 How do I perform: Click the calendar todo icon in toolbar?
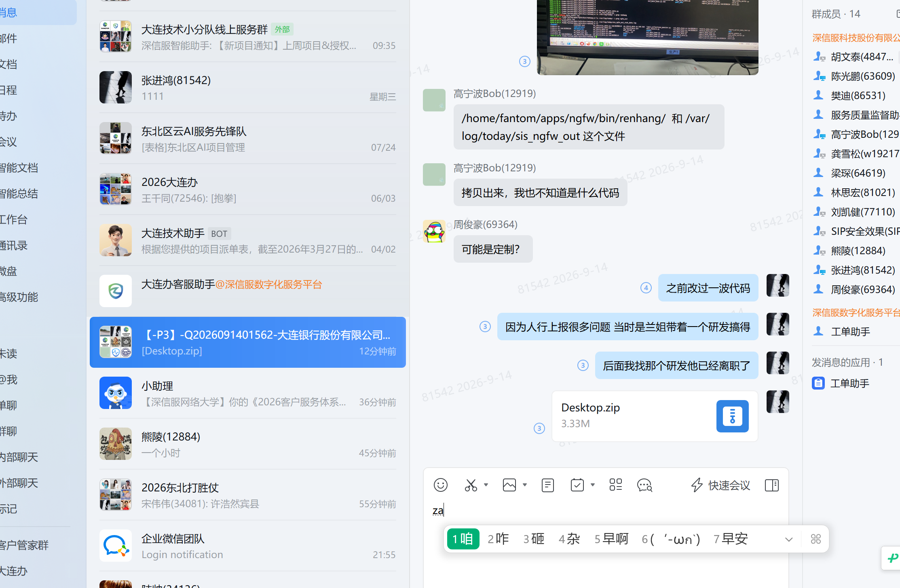click(577, 485)
